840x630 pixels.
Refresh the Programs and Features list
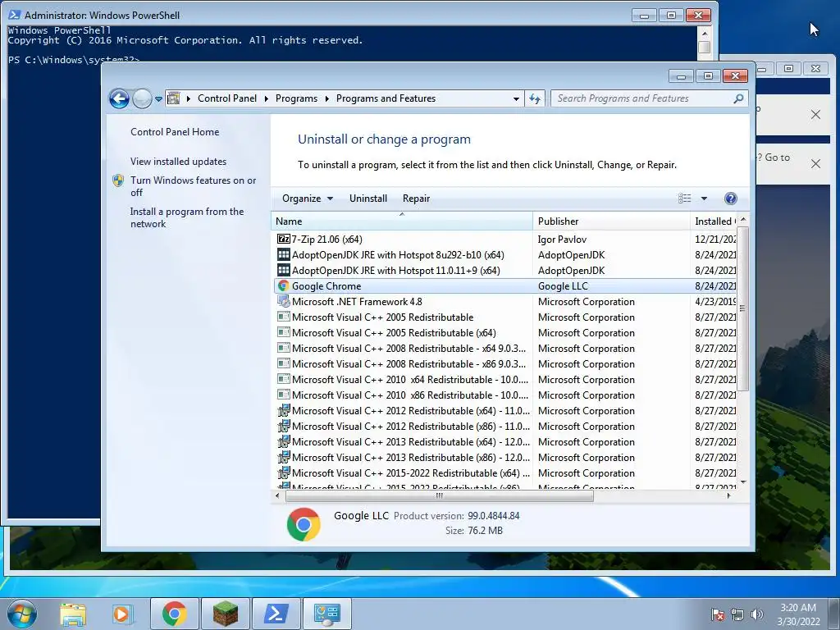pos(535,98)
